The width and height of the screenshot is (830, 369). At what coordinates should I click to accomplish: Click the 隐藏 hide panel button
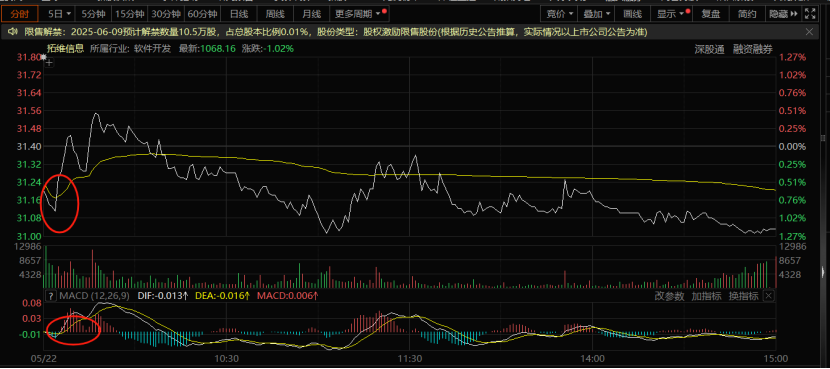coord(783,14)
